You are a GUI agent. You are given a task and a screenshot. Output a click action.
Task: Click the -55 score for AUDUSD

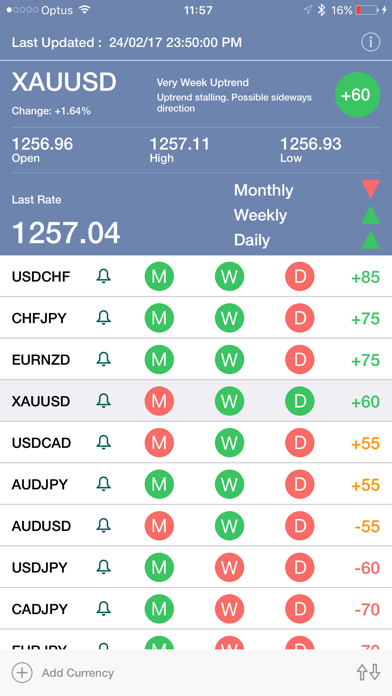(x=367, y=526)
